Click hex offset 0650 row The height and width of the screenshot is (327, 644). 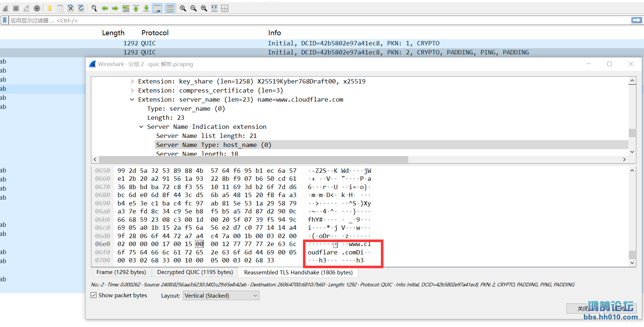103,171
